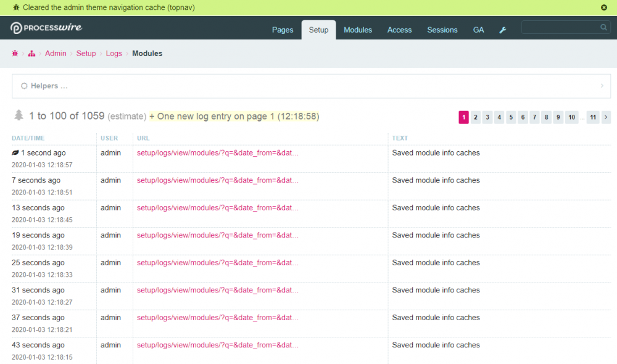The width and height of the screenshot is (617, 364).
Task: Click the tree icon beside log count
Action: 19,115
